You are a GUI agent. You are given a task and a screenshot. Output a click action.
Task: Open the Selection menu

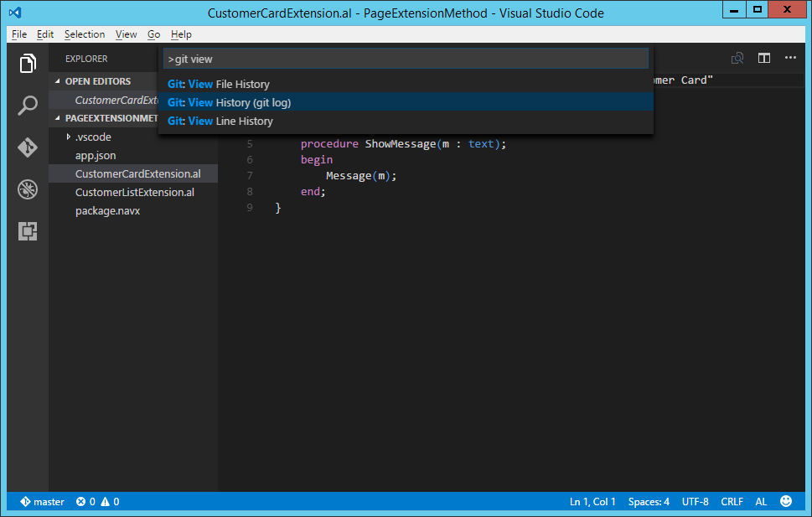coord(85,34)
